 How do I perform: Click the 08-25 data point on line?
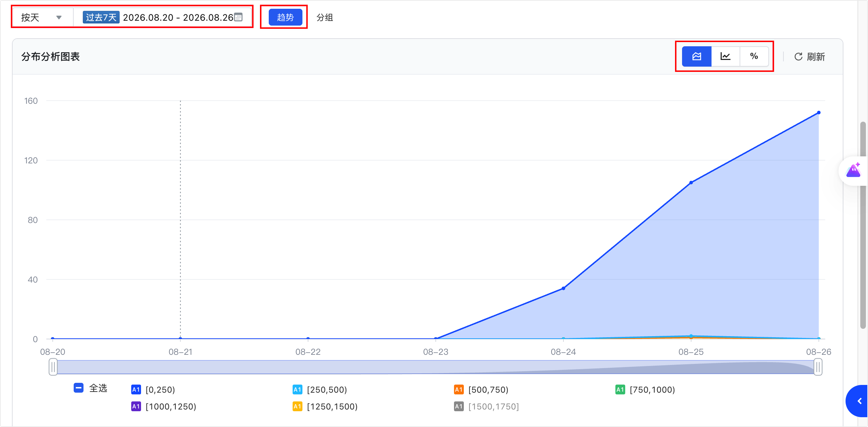691,182
